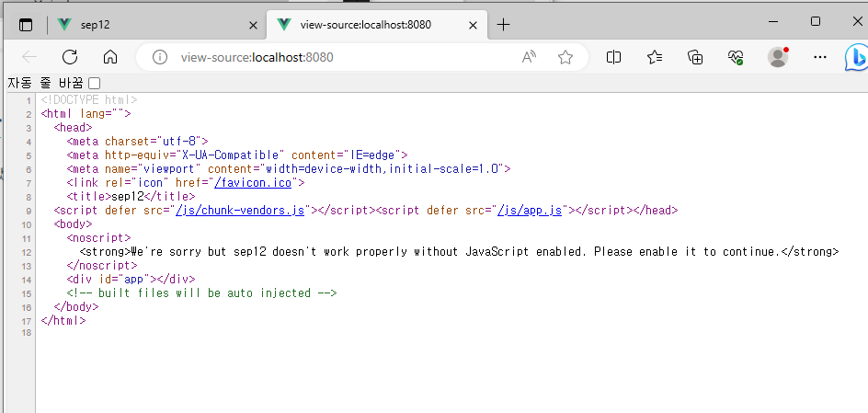The height and width of the screenshot is (413, 868).
Task: Go back to previous page
Action: [x=29, y=57]
